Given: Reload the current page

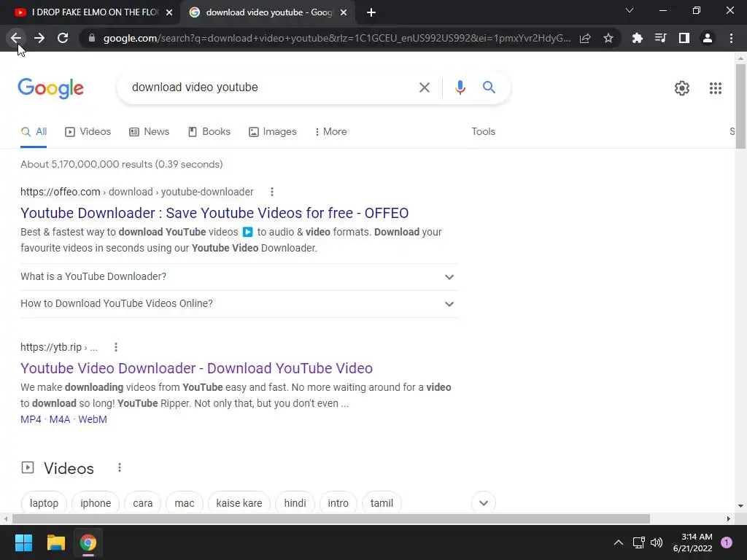Looking at the screenshot, I should click(x=63, y=38).
